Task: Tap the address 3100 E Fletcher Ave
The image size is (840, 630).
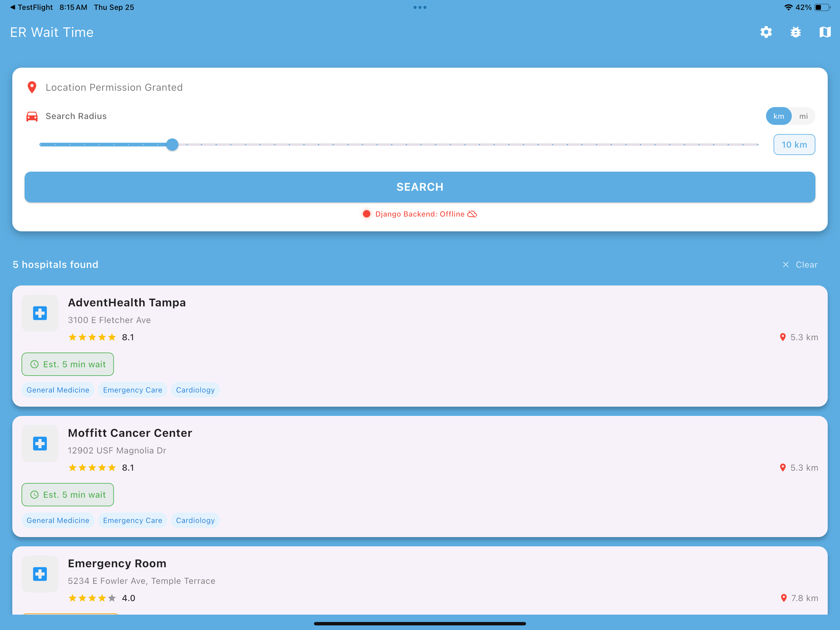Action: (x=109, y=320)
